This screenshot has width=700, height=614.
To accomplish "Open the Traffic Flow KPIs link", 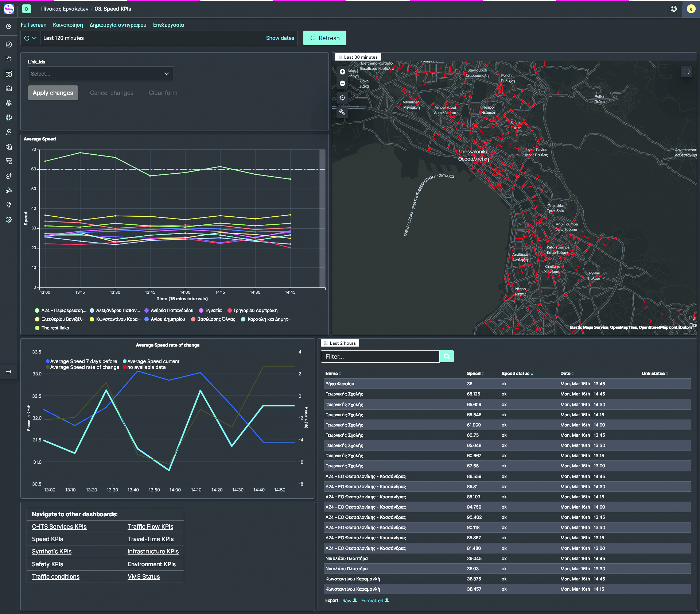I will (150, 526).
